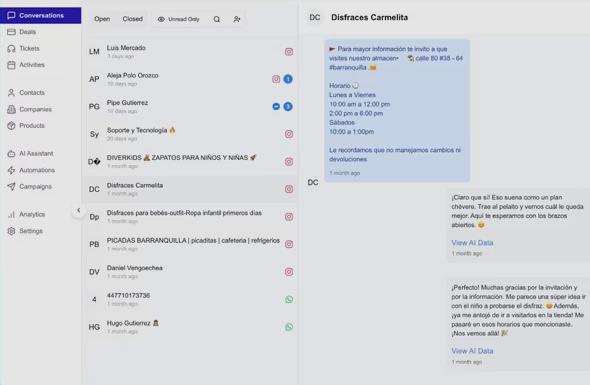Click the Companies building icon
This screenshot has width=590, height=385.
click(11, 110)
